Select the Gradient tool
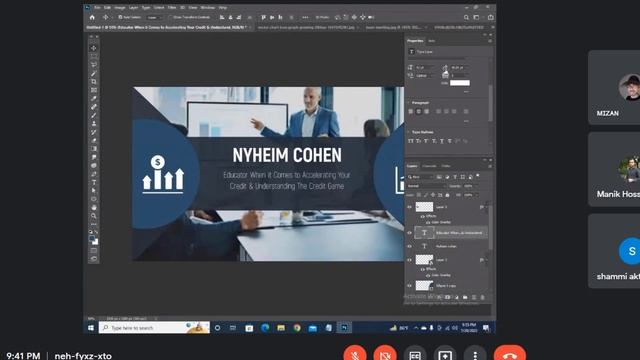 point(93,149)
